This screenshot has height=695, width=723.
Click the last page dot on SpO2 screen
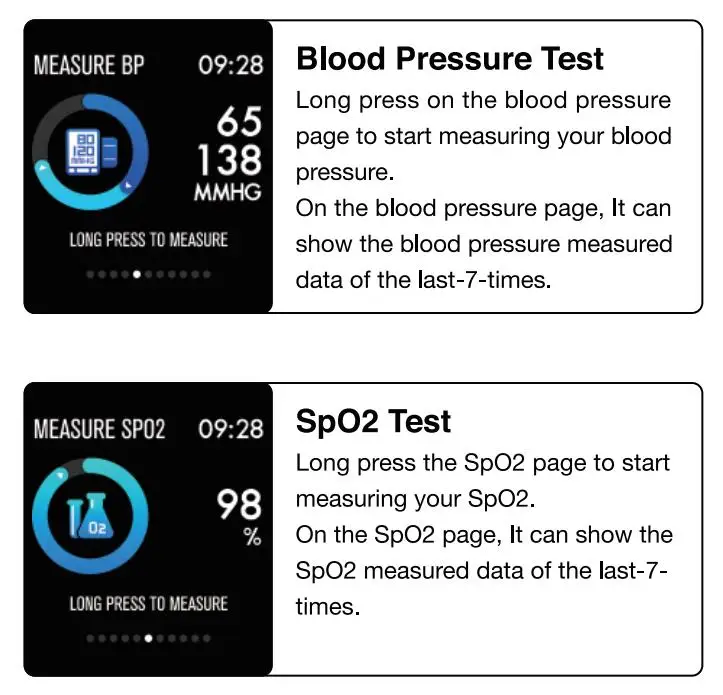tap(207, 638)
